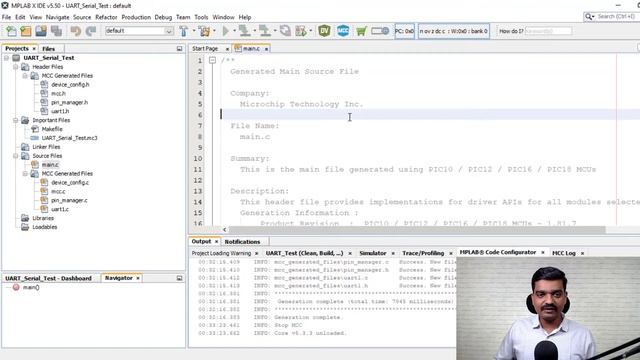Open the Clean and Build dropdown arrow
The width and height of the screenshot is (640, 360).
[x=214, y=31]
